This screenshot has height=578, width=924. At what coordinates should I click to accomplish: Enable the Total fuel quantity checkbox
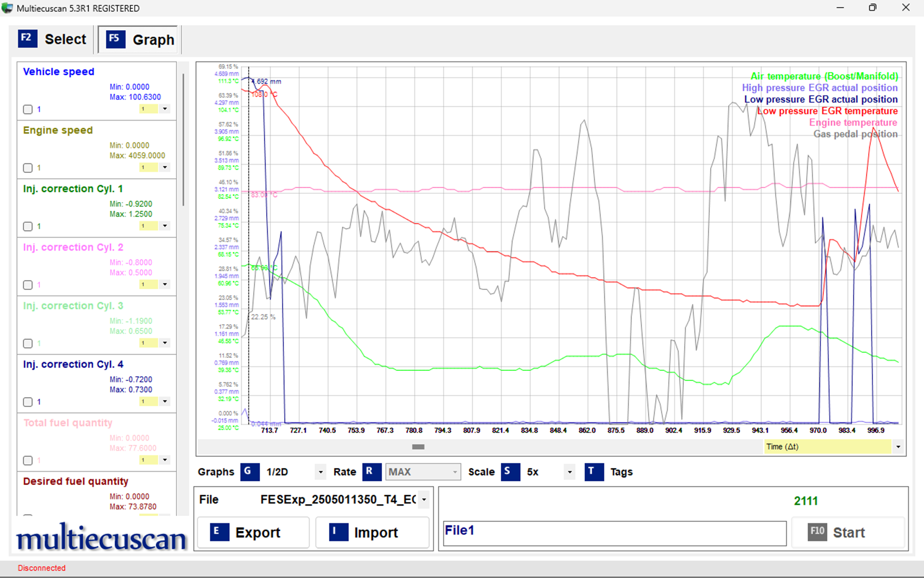(x=28, y=461)
